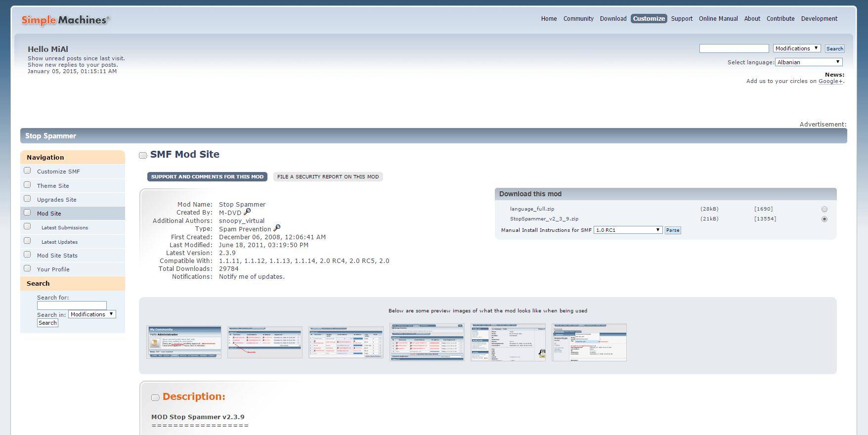868x435 pixels.
Task: Open author M-DVD profile link
Action: pyautogui.click(x=230, y=213)
